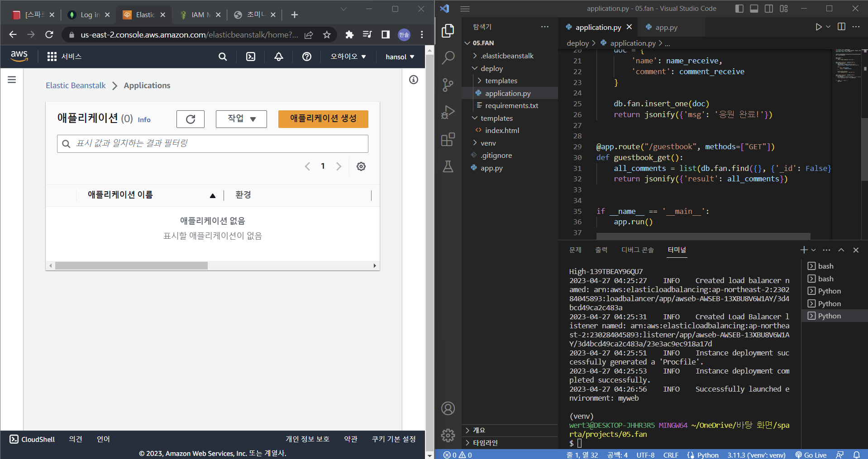Open VS Code notifications bell
This screenshot has width=868, height=459.
click(x=857, y=455)
